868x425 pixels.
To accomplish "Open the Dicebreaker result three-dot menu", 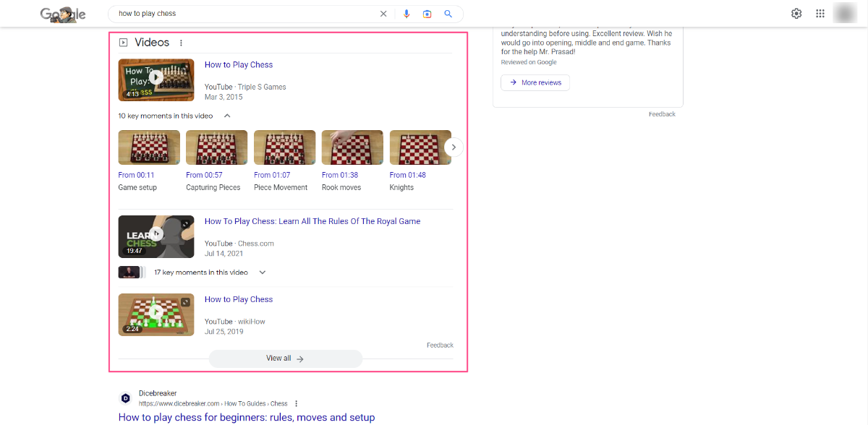I will (296, 403).
